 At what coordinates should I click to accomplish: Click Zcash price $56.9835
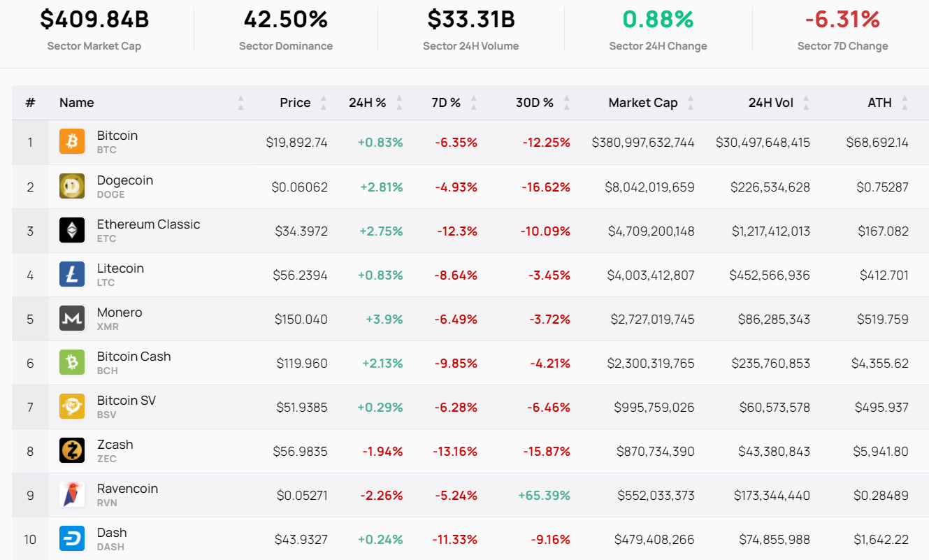click(x=301, y=451)
